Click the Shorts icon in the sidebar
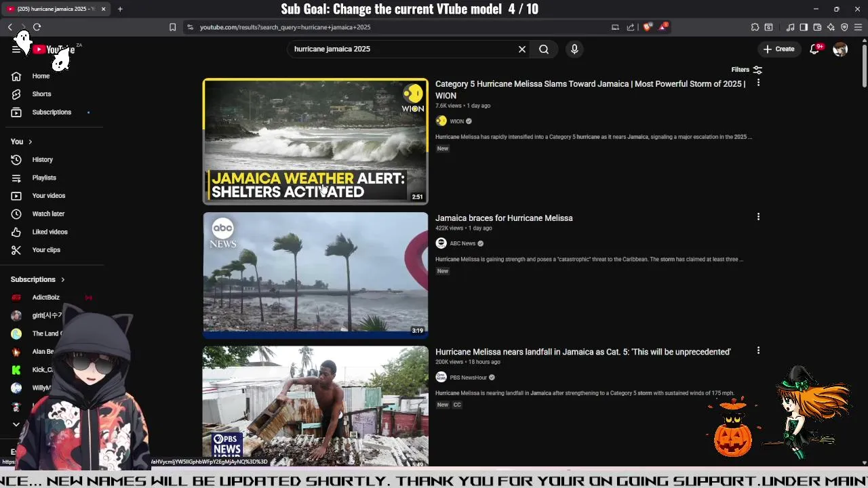The image size is (868, 488). (x=16, y=94)
